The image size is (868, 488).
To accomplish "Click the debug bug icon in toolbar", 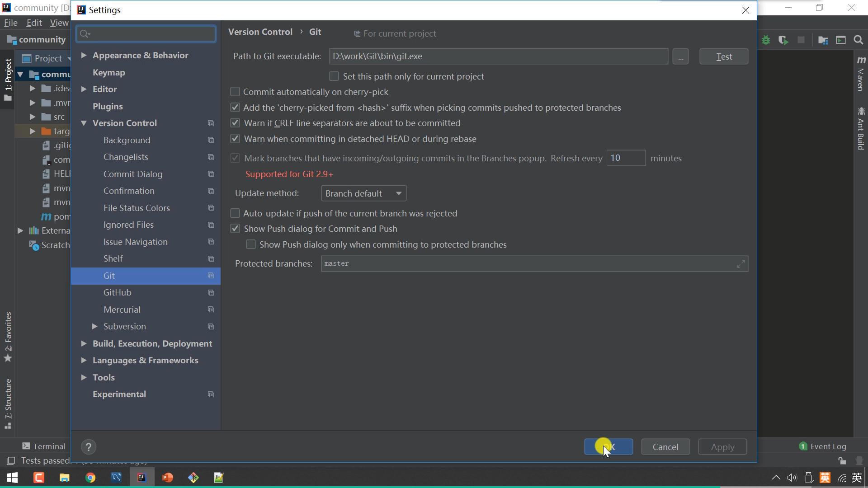I will point(766,40).
